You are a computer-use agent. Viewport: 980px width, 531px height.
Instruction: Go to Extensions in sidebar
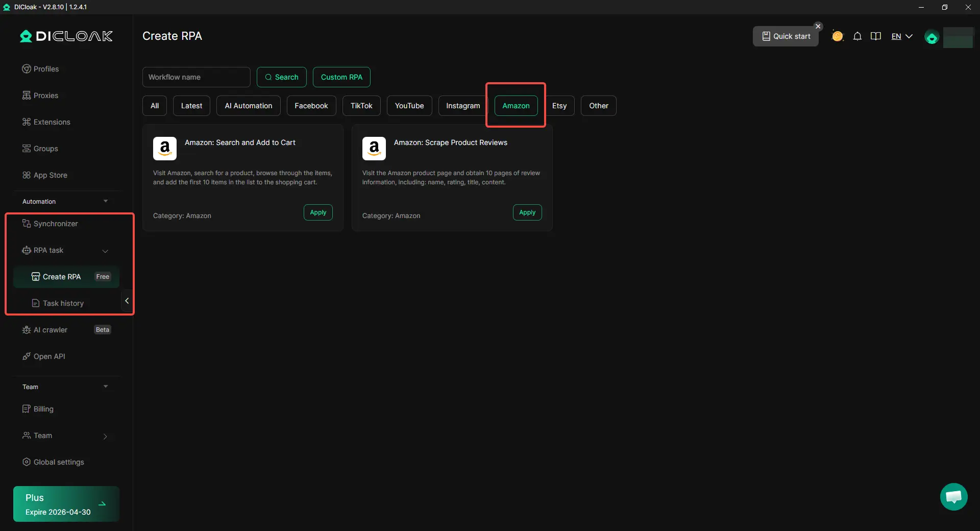[52, 122]
